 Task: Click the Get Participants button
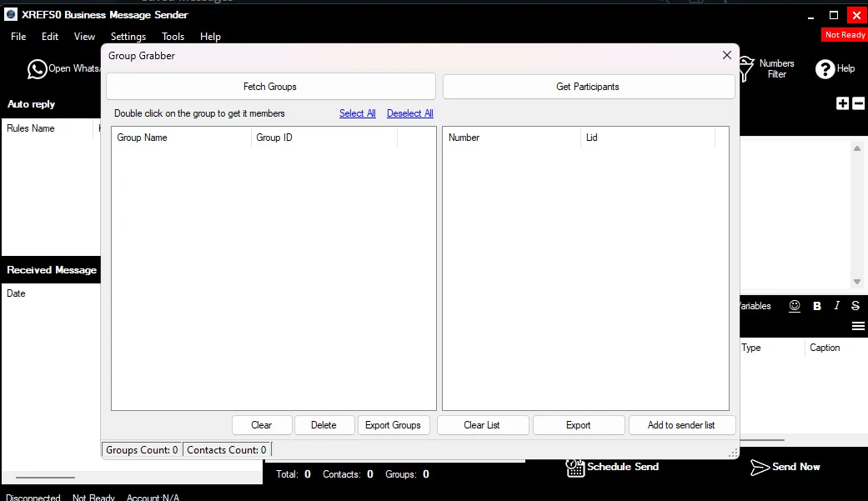coord(589,87)
